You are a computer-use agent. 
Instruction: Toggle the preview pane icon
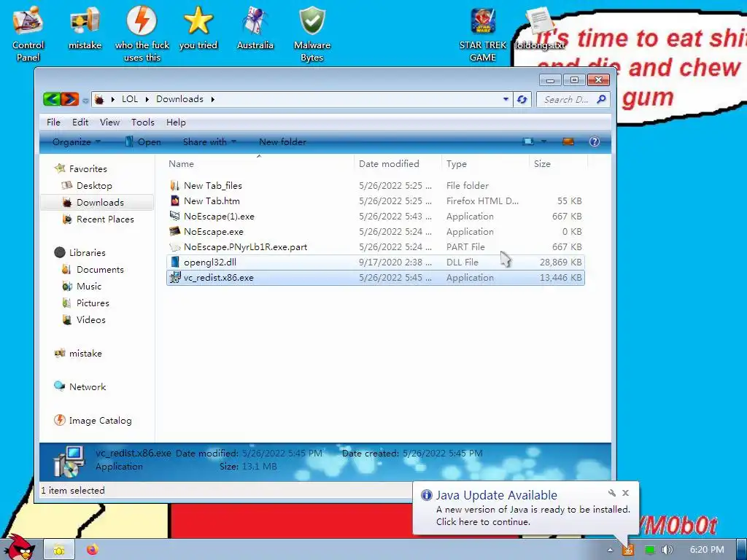point(568,141)
